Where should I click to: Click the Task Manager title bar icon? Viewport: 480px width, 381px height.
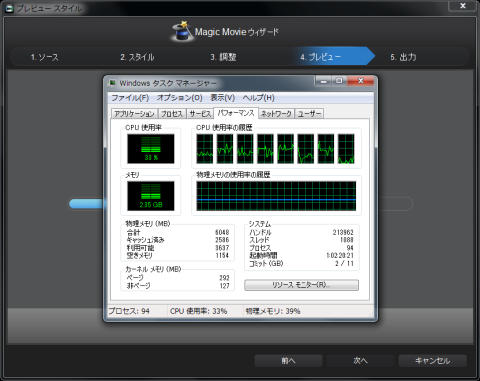click(113, 83)
